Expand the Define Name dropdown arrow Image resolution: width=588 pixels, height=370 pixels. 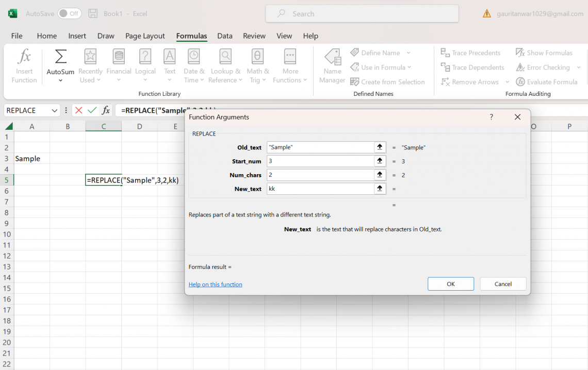click(x=409, y=53)
